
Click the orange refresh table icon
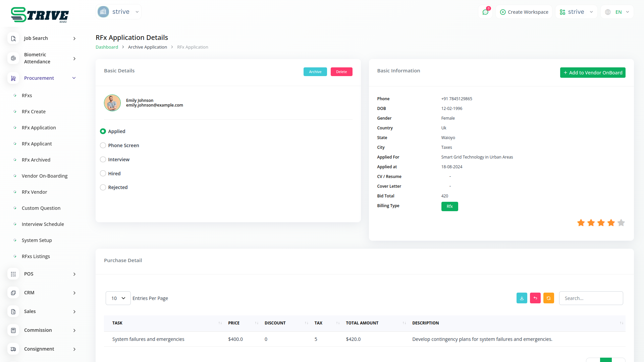click(548, 298)
